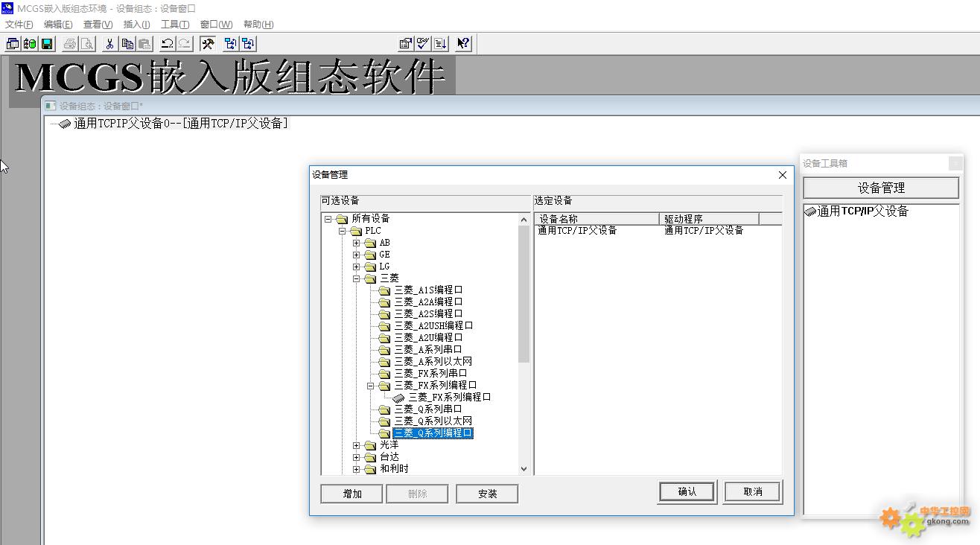Open the 工具(T) menu
The height and width of the screenshot is (545, 980).
pyautogui.click(x=175, y=25)
